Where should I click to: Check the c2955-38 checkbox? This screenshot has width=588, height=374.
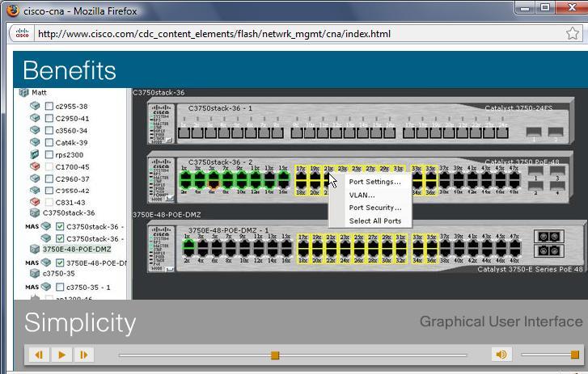coord(49,107)
